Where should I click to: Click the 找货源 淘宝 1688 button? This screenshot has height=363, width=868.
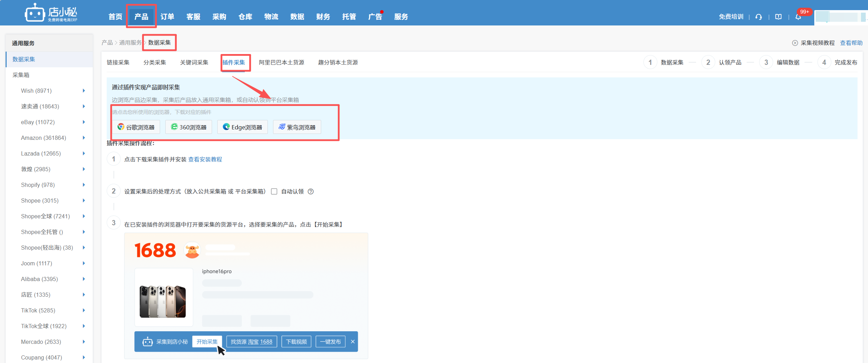coord(251,342)
